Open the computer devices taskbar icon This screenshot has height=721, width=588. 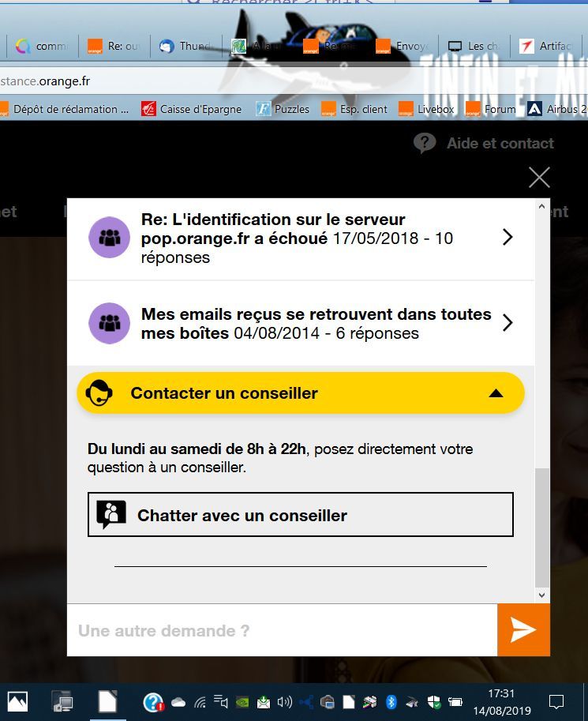(62, 702)
